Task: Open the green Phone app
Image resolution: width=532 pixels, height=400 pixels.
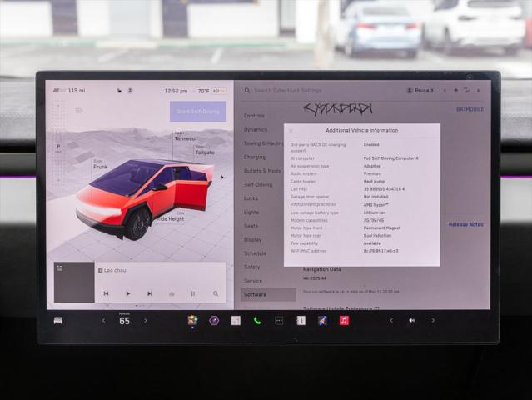Action: click(x=257, y=321)
